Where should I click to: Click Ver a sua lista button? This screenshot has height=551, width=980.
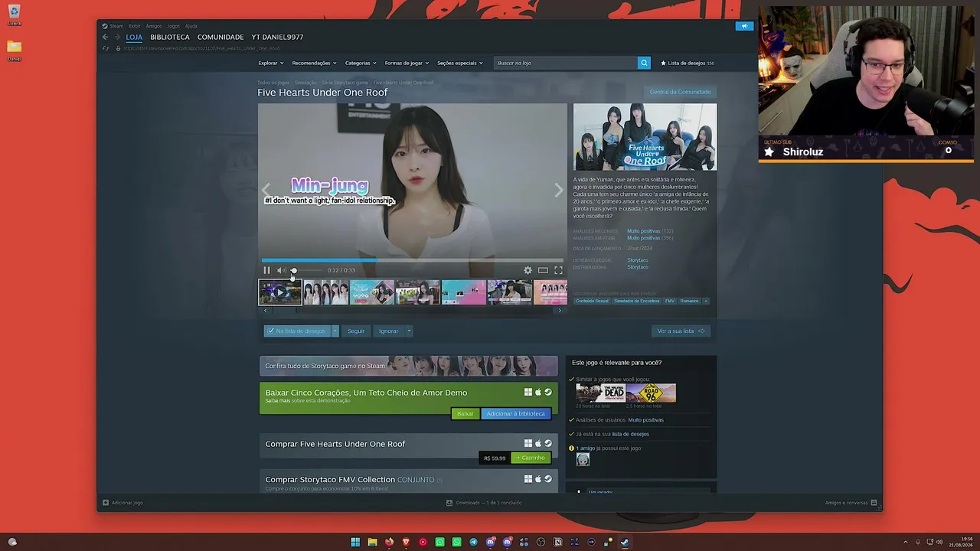pyautogui.click(x=681, y=331)
